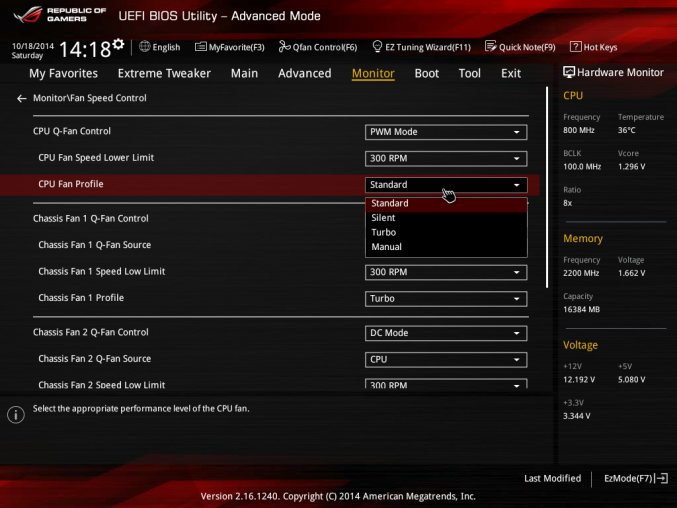Select Chassis Fan 1 Profile label

(81, 298)
